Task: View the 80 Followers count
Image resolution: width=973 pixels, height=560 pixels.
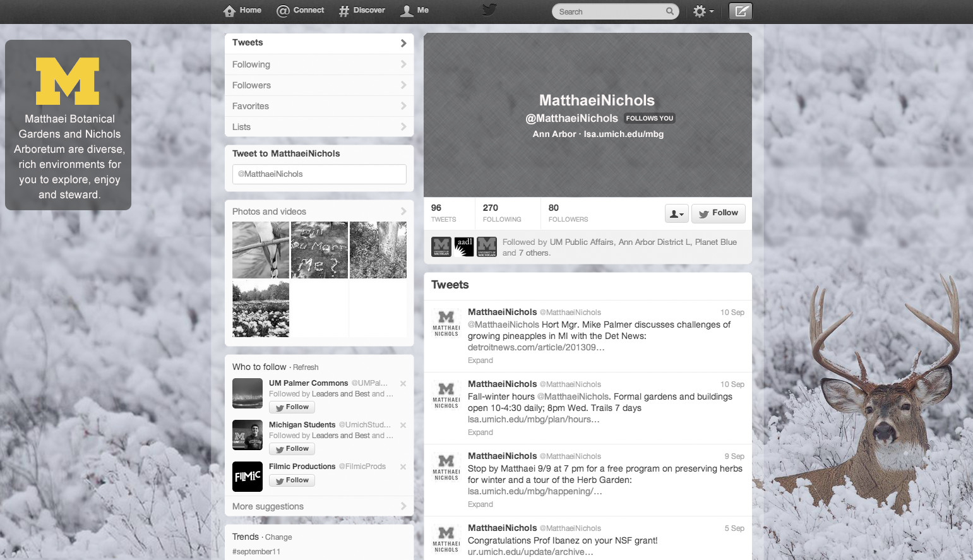Action: [568, 213]
